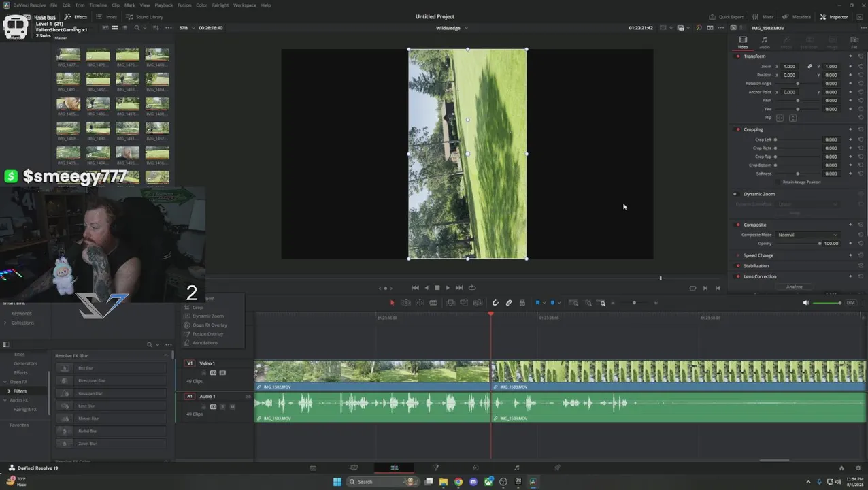Select the arrow selection mode tool

pos(392,303)
